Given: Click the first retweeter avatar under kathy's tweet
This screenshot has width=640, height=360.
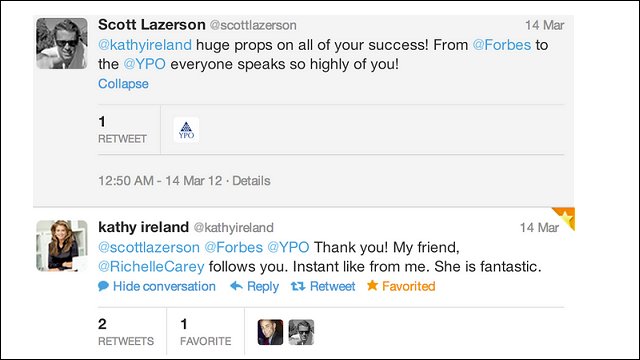Looking at the screenshot, I should coord(270,332).
